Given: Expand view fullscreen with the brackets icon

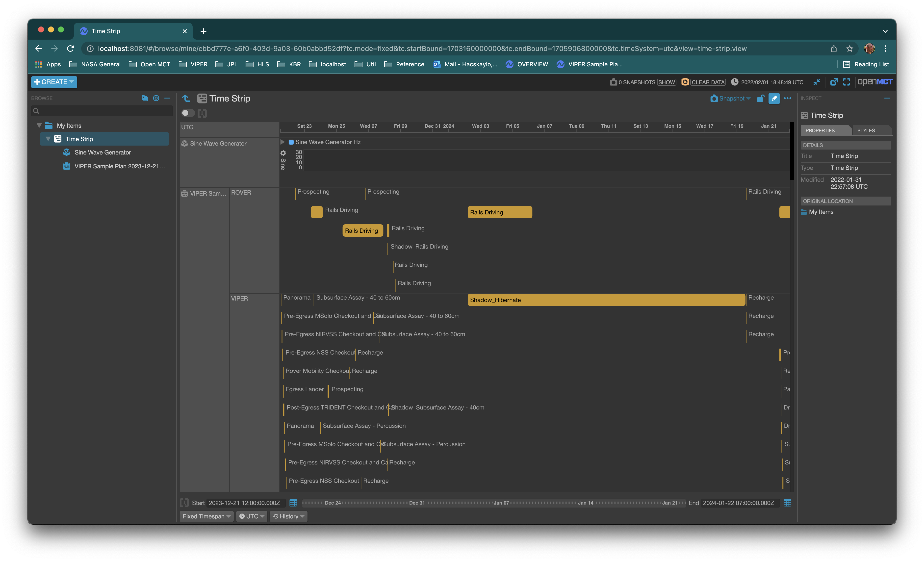Looking at the screenshot, I should point(846,82).
